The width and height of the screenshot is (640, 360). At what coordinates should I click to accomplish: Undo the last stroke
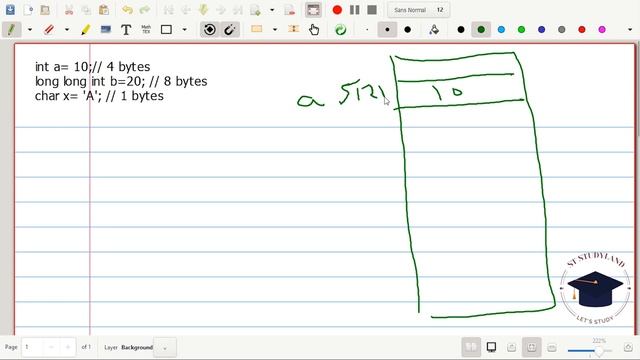tap(127, 10)
